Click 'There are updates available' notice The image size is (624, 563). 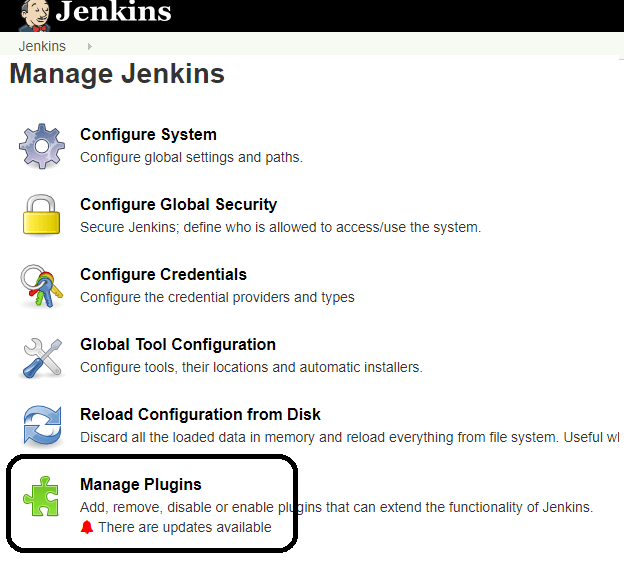point(184,527)
